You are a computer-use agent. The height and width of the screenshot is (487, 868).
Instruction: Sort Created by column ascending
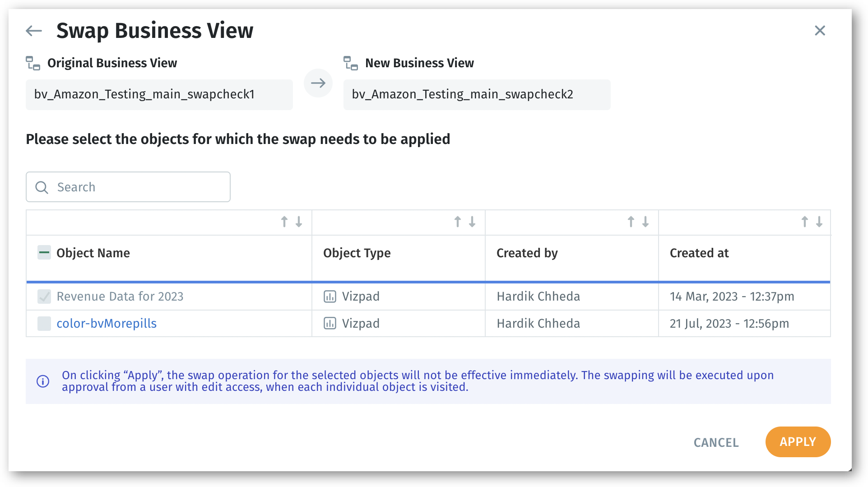point(631,222)
